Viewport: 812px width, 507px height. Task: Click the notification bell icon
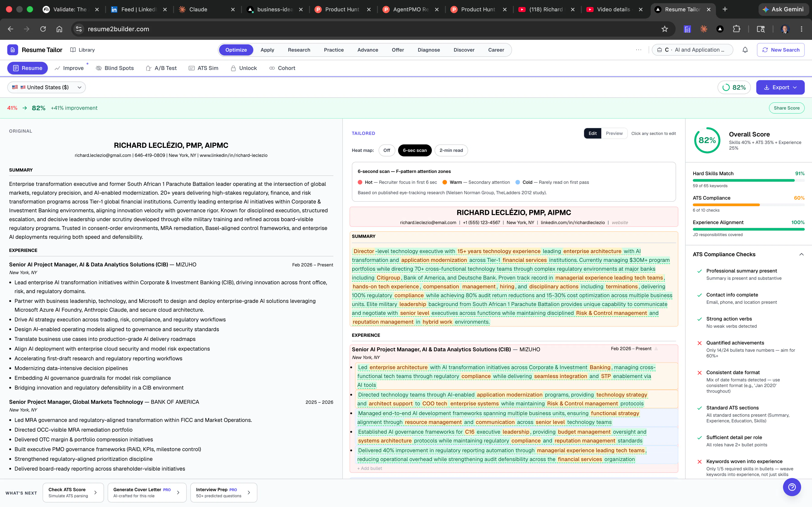(745, 50)
